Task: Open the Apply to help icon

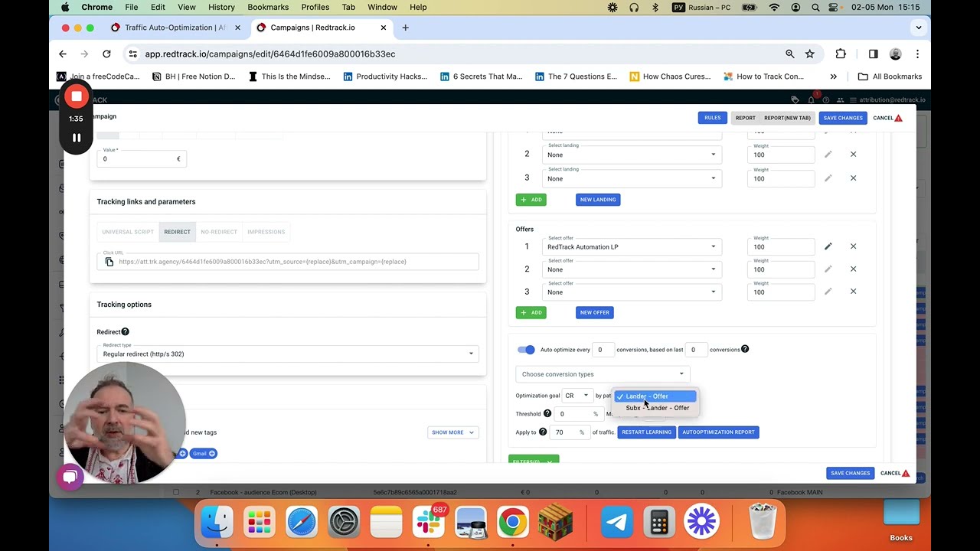Action: (x=543, y=432)
